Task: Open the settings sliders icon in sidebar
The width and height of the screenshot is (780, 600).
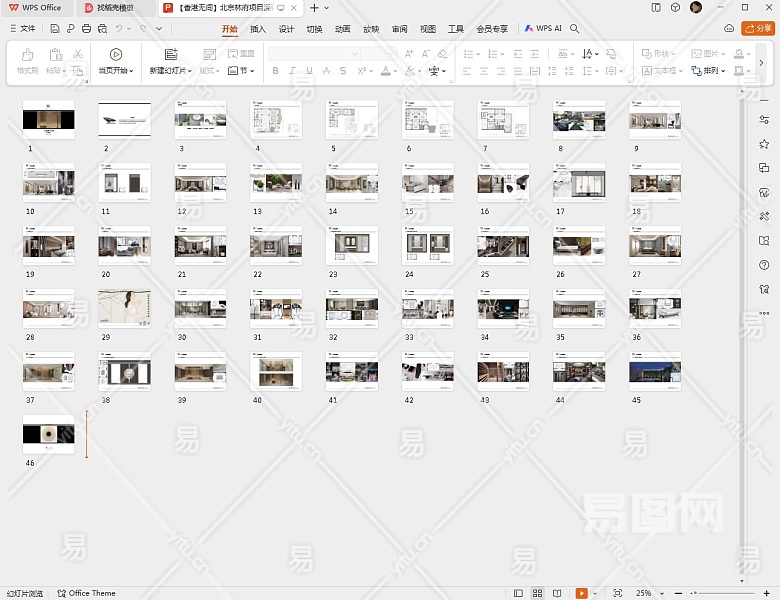Action: pos(764,120)
